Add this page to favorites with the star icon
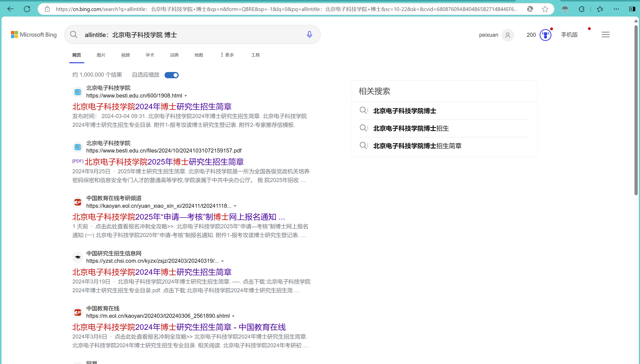Image resolution: width=640 pixels, height=364 pixels. click(x=545, y=9)
